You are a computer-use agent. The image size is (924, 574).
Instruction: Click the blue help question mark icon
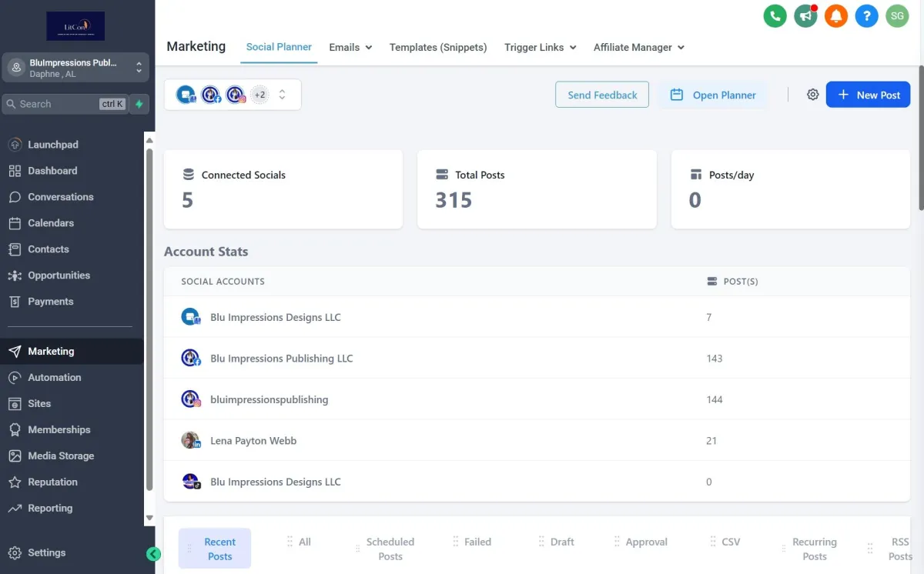[867, 15]
